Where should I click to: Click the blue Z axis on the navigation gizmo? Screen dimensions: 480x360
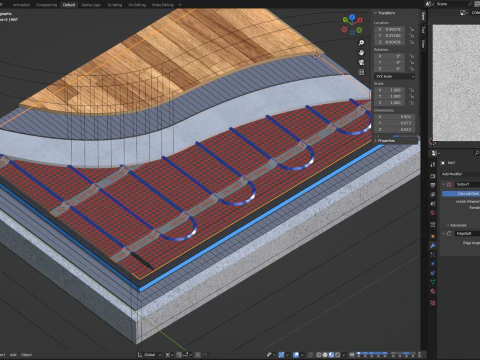(352, 17)
